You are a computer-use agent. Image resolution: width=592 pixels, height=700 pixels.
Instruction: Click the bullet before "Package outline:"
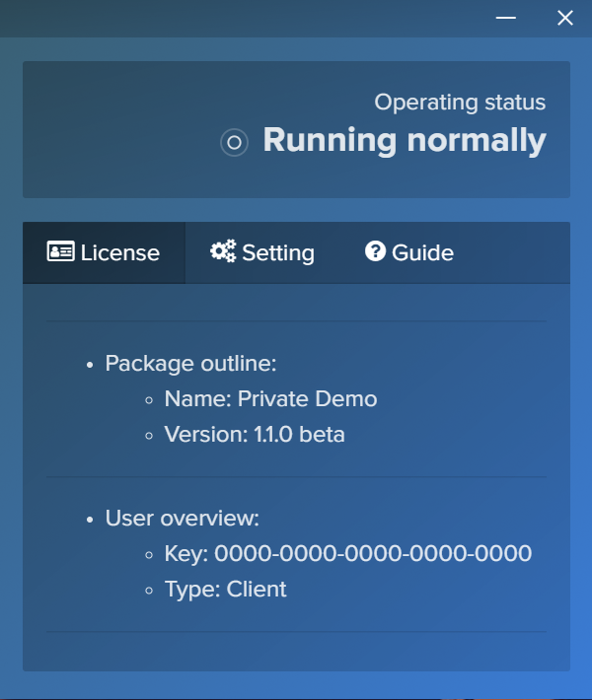point(91,365)
